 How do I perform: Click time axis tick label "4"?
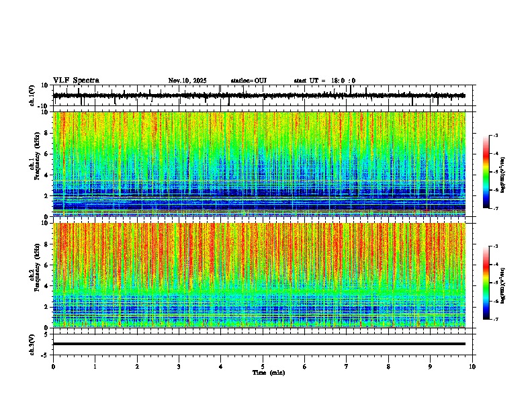221,367
